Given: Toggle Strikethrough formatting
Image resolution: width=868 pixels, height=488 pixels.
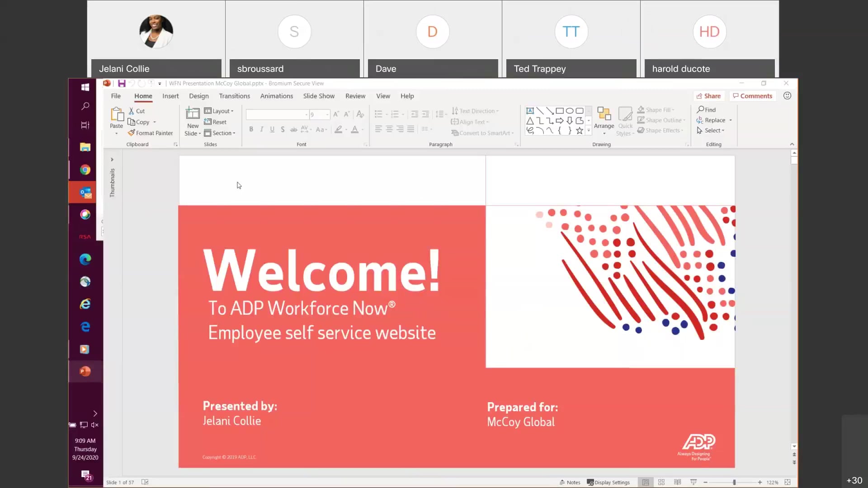Looking at the screenshot, I should click(293, 129).
